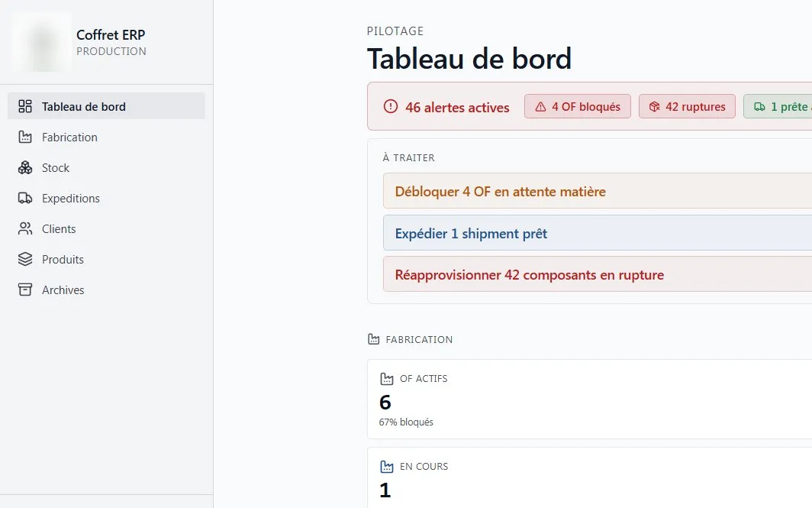Viewport: 812px width, 508px height.
Task: Click the blurred Coffret ERP logo
Action: tap(41, 43)
